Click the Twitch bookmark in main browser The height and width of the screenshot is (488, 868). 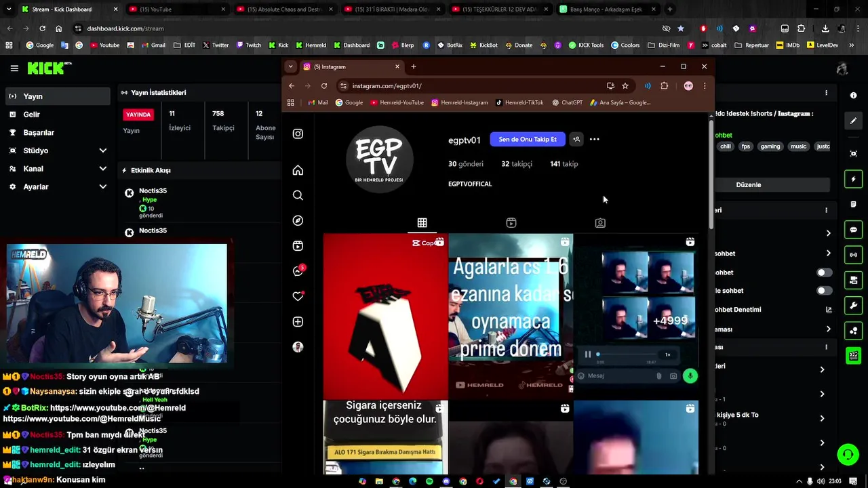click(248, 45)
